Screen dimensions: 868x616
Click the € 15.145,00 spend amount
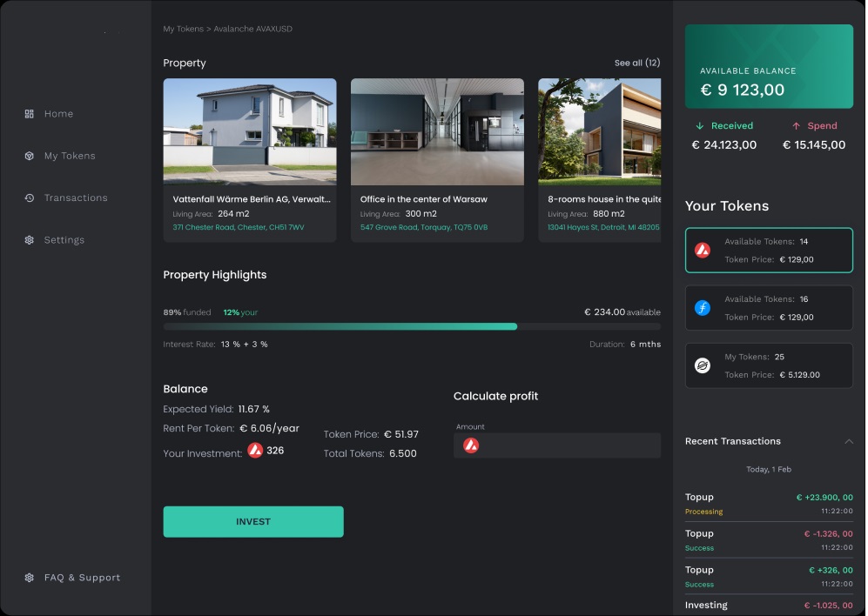click(x=814, y=145)
